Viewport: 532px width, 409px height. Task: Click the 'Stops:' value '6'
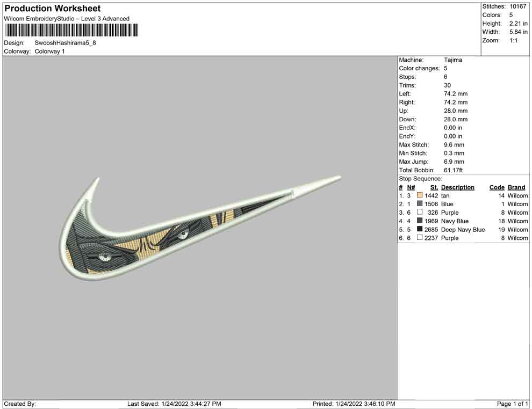[445, 77]
